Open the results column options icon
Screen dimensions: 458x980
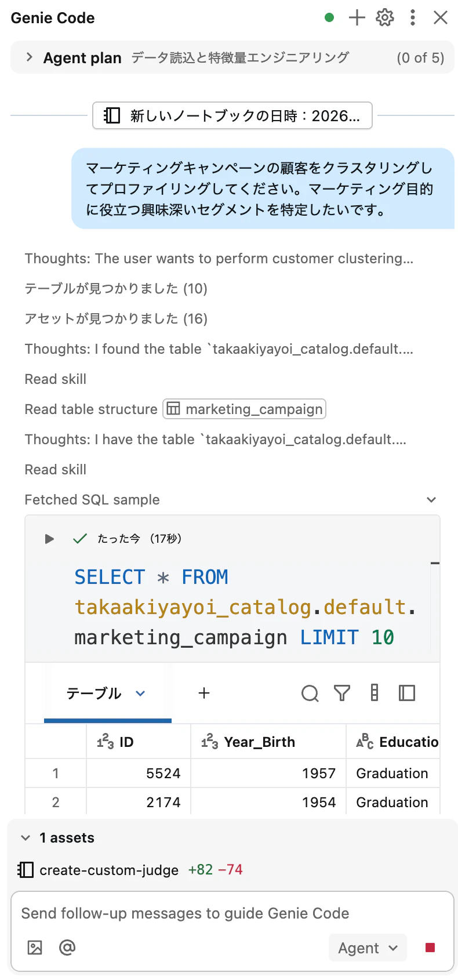pyautogui.click(x=375, y=693)
